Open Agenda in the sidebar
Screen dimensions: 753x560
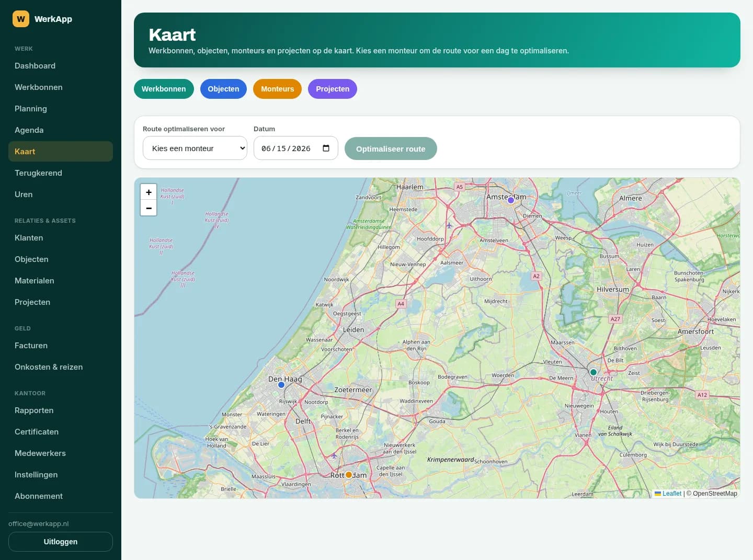(x=61, y=130)
